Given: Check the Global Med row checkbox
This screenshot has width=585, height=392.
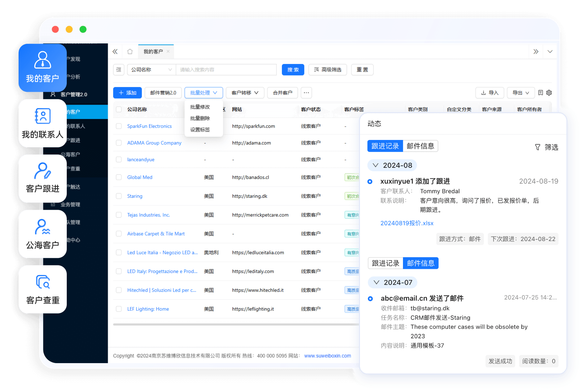Looking at the screenshot, I should click(119, 177).
